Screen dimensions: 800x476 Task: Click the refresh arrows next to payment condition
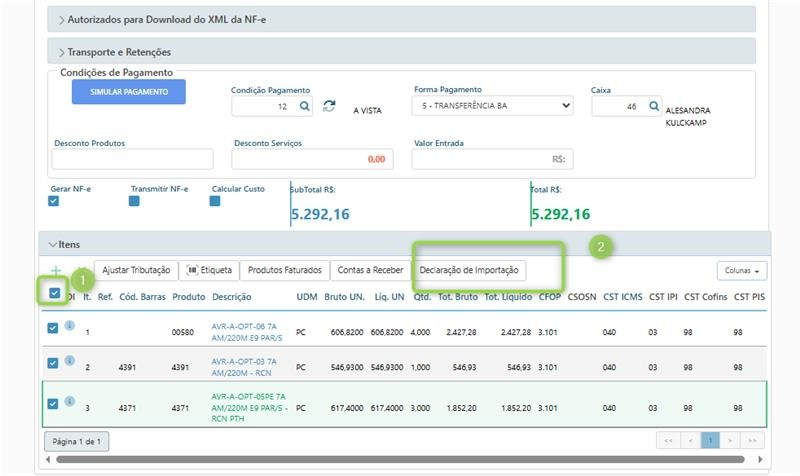pos(329,106)
